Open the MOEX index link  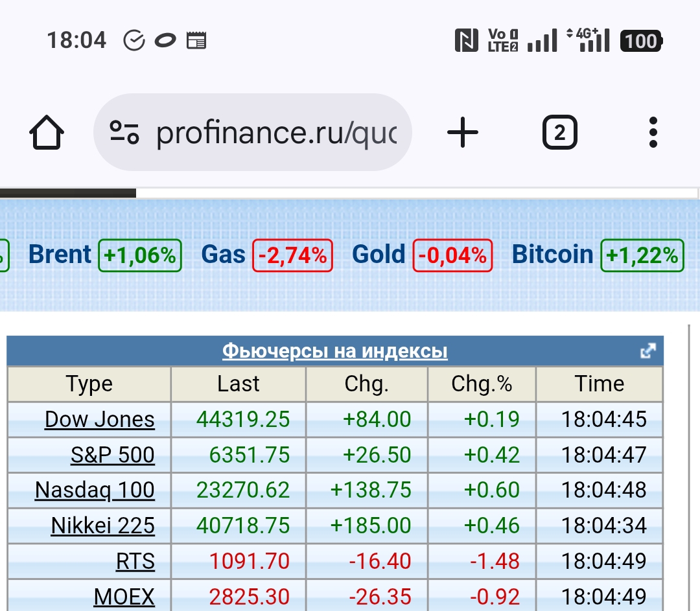[124, 596]
